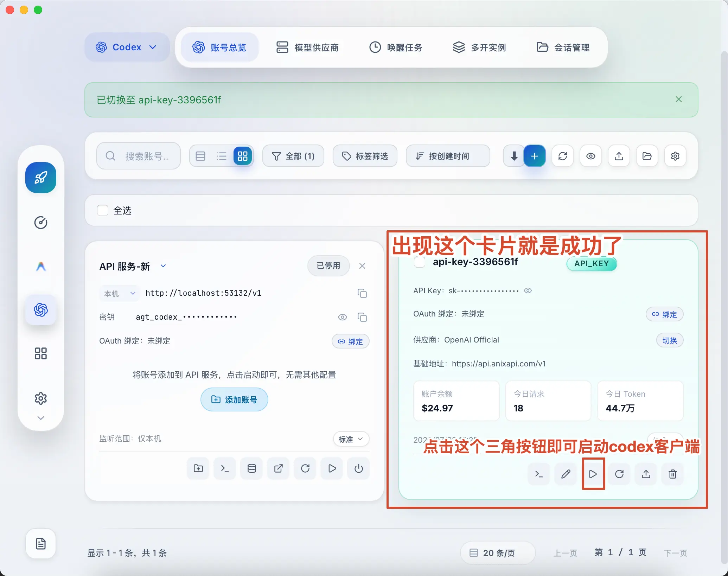The width and height of the screenshot is (728, 576).
Task: Open the document log icon at bottom-left
Action: click(41, 544)
